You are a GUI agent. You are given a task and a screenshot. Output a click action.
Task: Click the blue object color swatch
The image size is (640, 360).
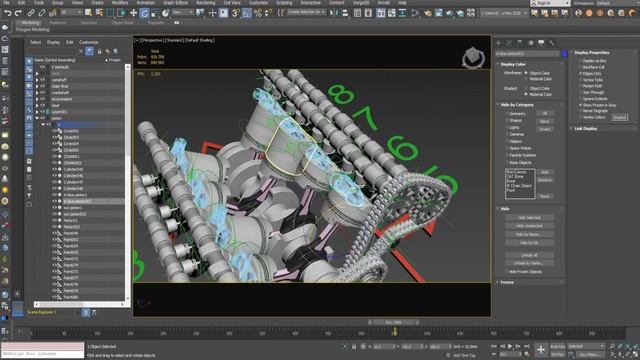coord(564,53)
